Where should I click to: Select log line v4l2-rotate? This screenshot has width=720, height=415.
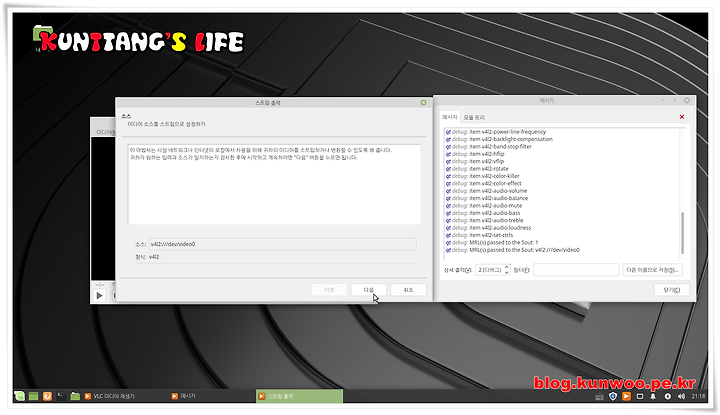point(477,168)
